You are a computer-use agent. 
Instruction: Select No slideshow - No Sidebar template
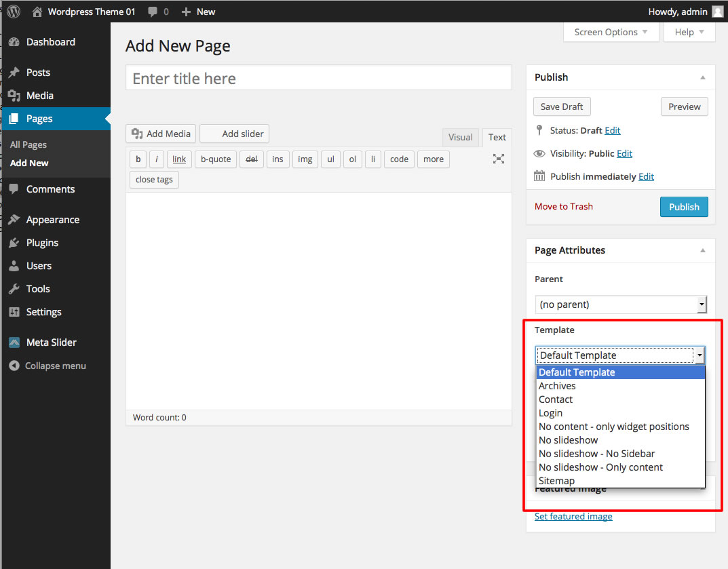[620, 454]
